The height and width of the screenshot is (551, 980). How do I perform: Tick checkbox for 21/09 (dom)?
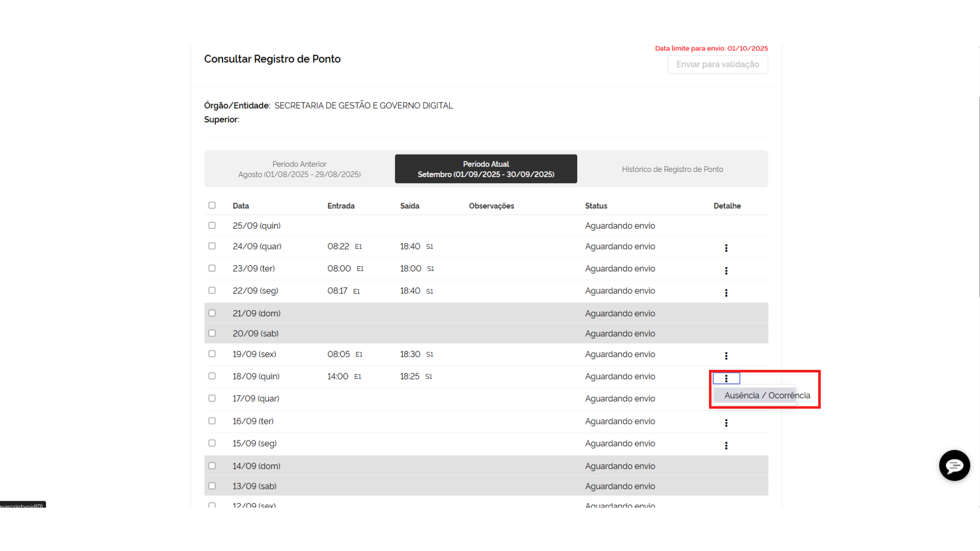point(212,313)
